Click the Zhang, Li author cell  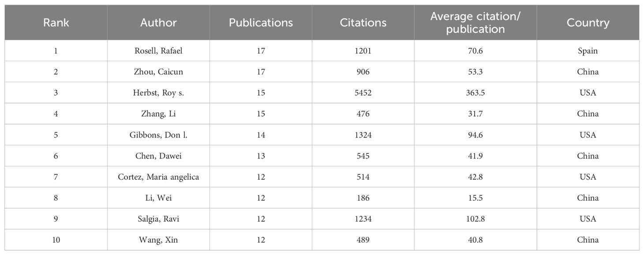(x=158, y=114)
